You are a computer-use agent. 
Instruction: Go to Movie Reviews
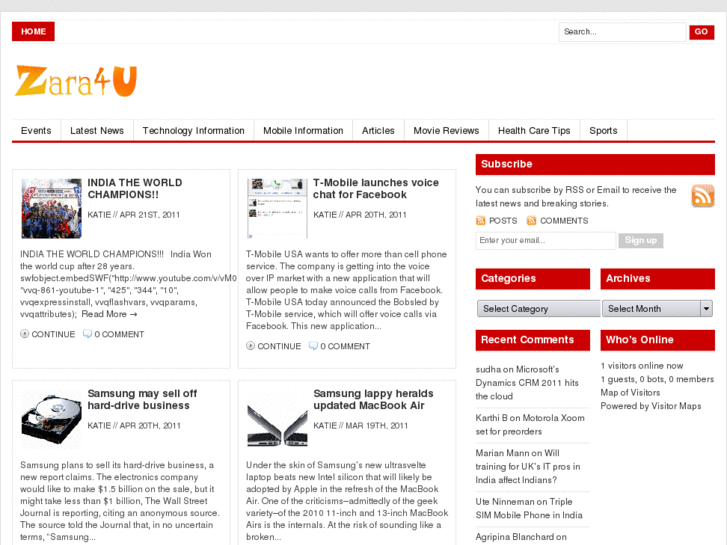click(446, 131)
